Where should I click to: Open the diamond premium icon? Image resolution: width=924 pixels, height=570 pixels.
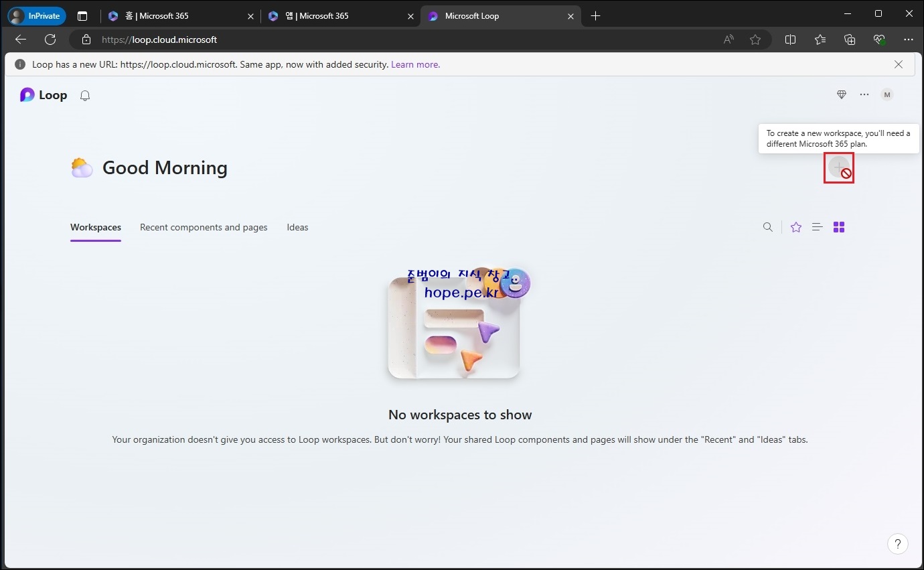pyautogui.click(x=842, y=95)
